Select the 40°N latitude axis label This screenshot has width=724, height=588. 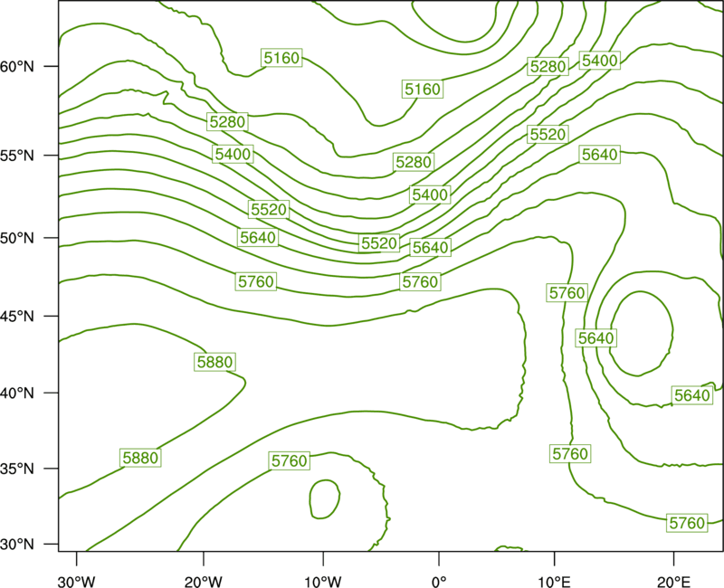pyautogui.click(x=17, y=394)
